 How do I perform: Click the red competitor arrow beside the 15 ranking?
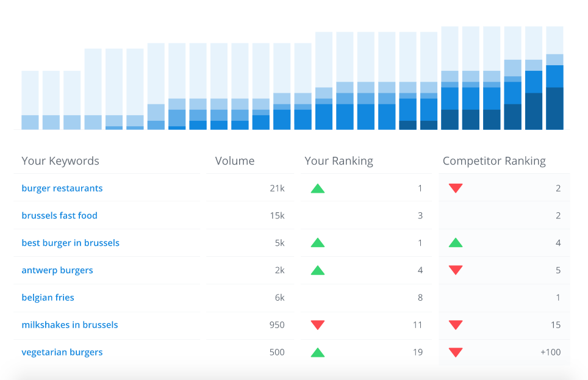(456, 325)
